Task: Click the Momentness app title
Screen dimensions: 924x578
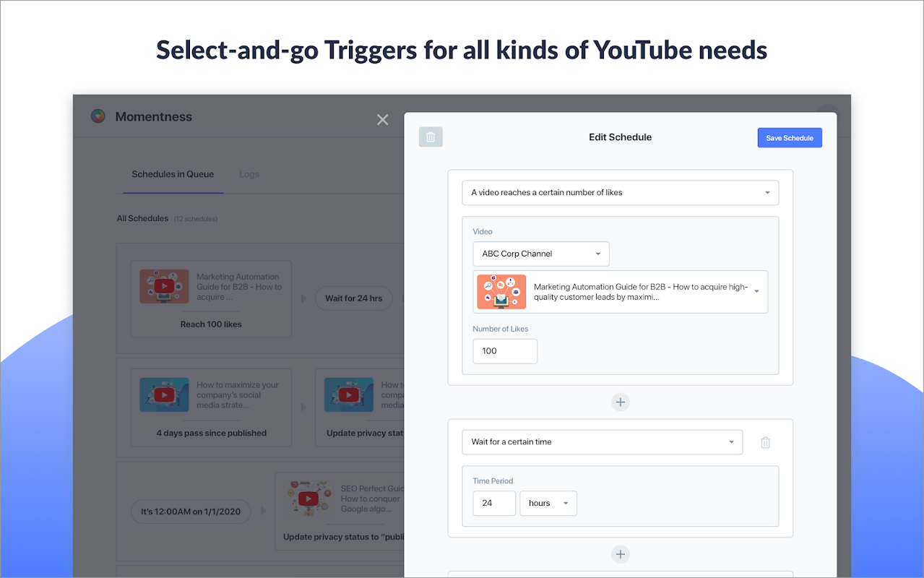Action: 154,117
